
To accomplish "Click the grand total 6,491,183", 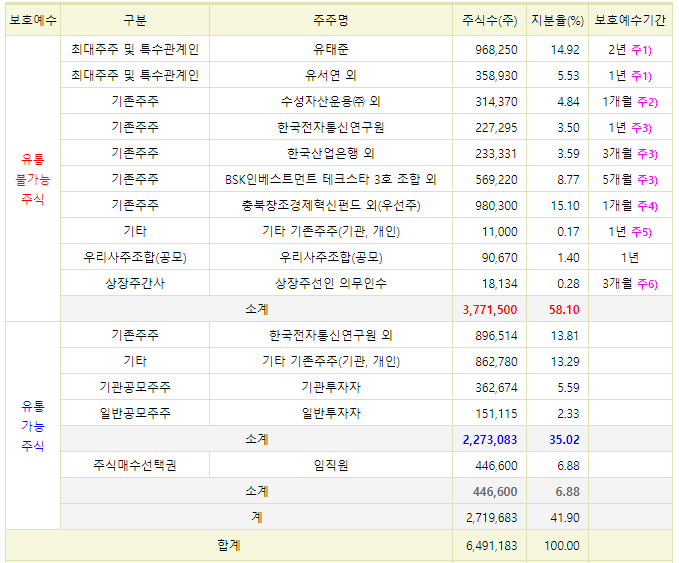I will click(x=491, y=546).
